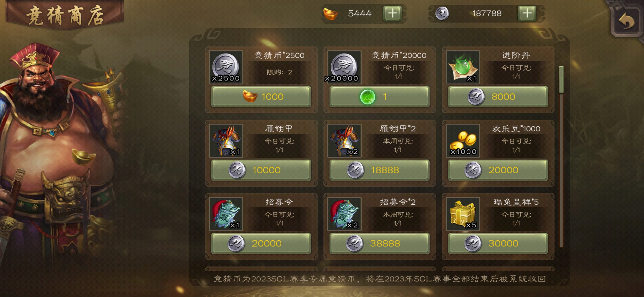Screen dimensions: 644x297
Task: Buy 雁翎甲*2 for 18888 coins
Action: pos(380,170)
